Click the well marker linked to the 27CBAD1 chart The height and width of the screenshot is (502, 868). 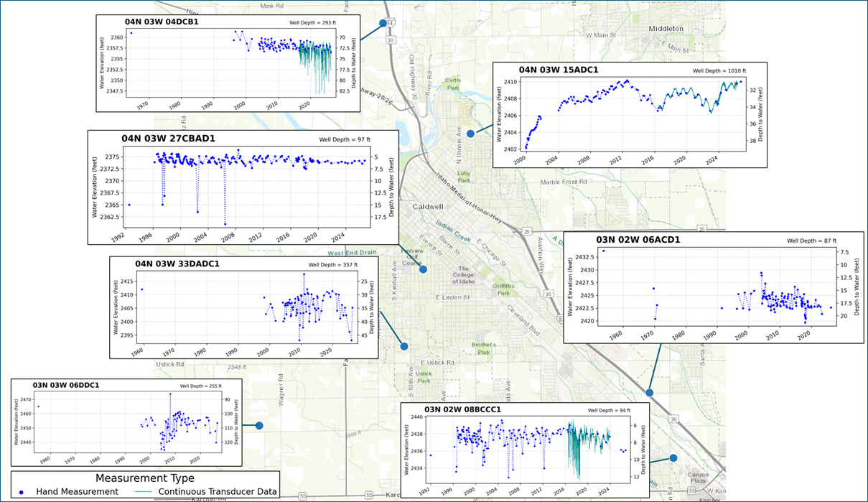point(424,269)
